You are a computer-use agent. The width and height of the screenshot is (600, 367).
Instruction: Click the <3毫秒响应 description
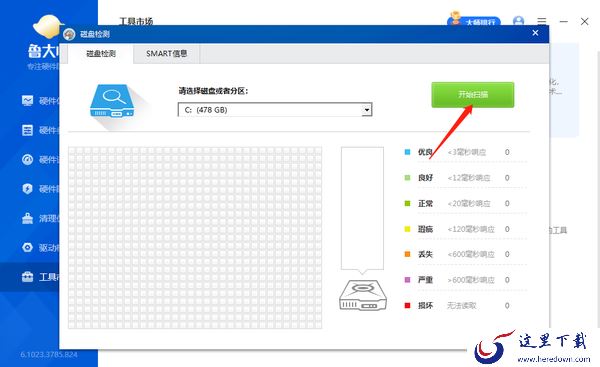tap(467, 152)
